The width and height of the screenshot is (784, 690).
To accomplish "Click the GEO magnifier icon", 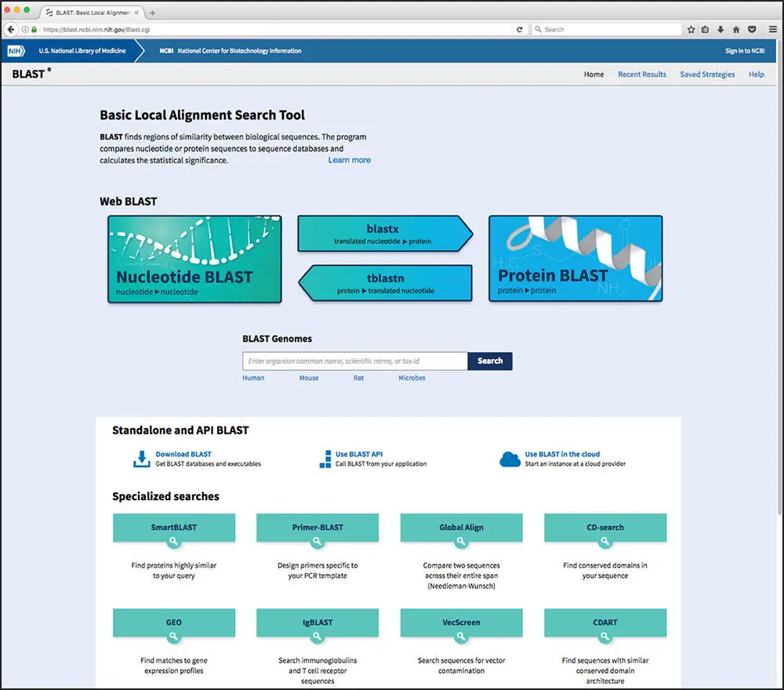I will point(173,636).
